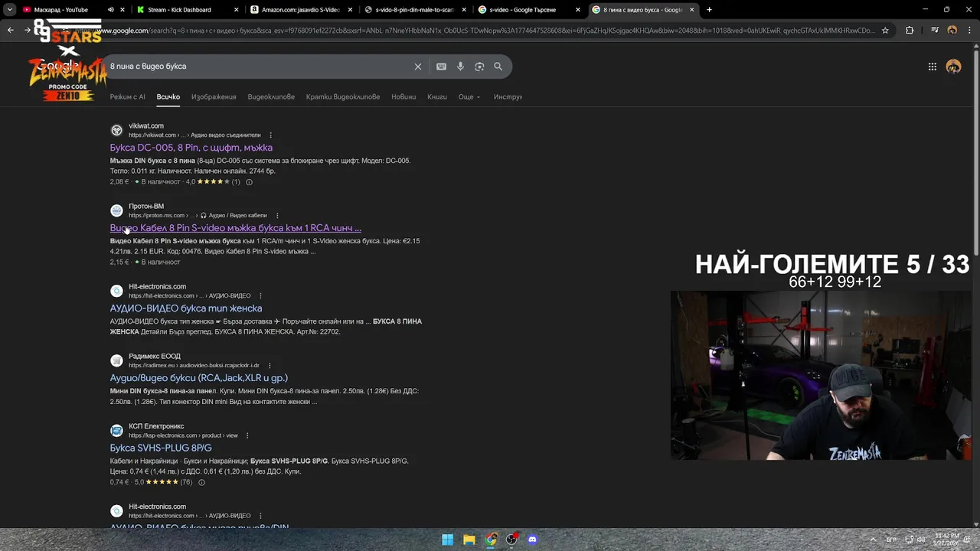Start voice search with the microphone

pos(460,67)
